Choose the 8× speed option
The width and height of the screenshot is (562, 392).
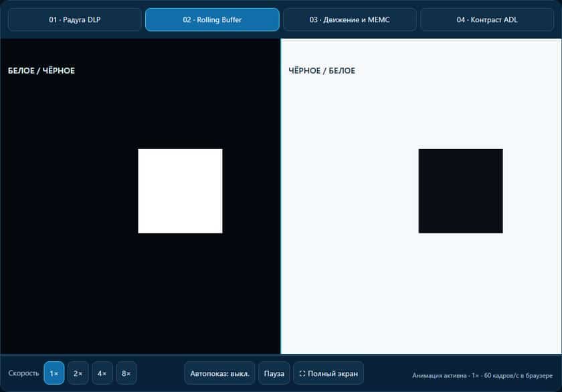pyautogui.click(x=126, y=373)
